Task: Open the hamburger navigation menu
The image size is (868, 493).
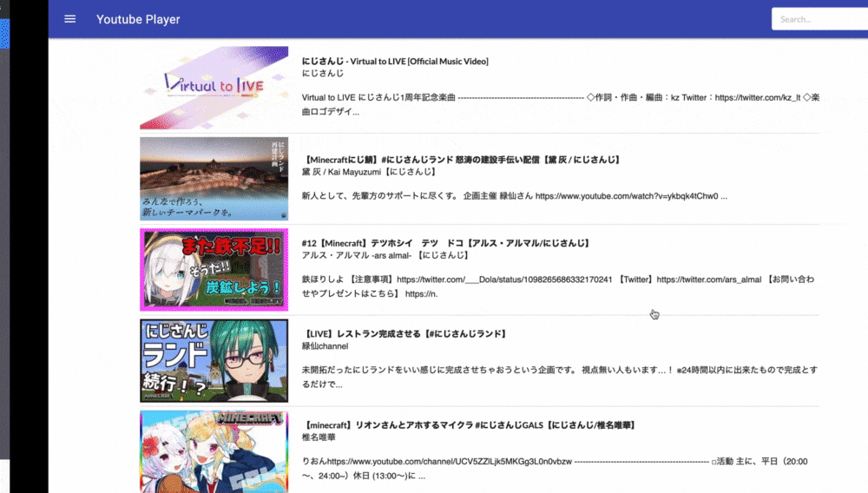Action: tap(69, 19)
